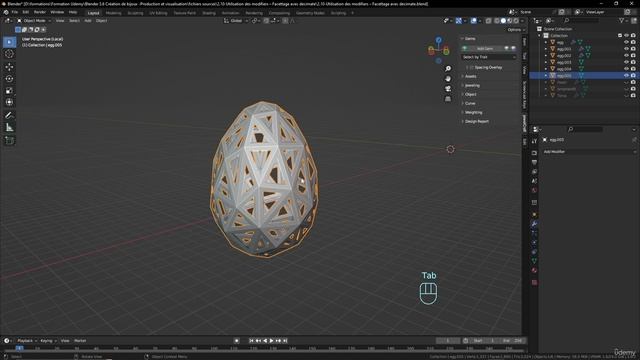Switch to the UV Editing workspace tab
The height and width of the screenshot is (360, 640).
click(158, 13)
